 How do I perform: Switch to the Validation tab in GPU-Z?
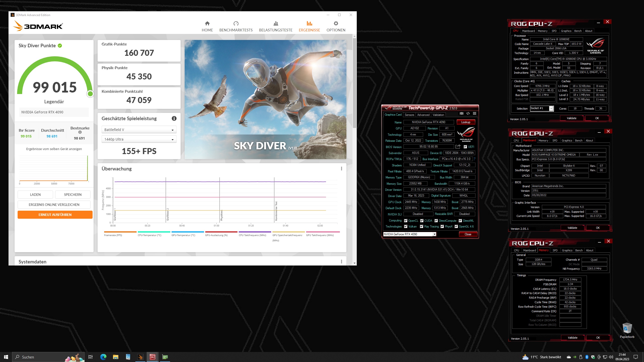click(x=438, y=115)
